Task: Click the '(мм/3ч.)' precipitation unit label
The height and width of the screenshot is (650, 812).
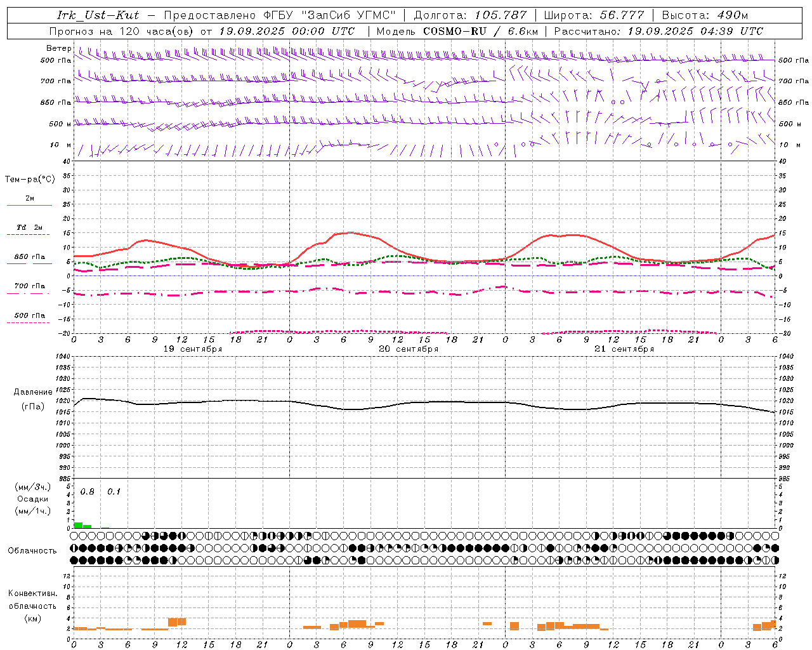Action: (x=32, y=487)
